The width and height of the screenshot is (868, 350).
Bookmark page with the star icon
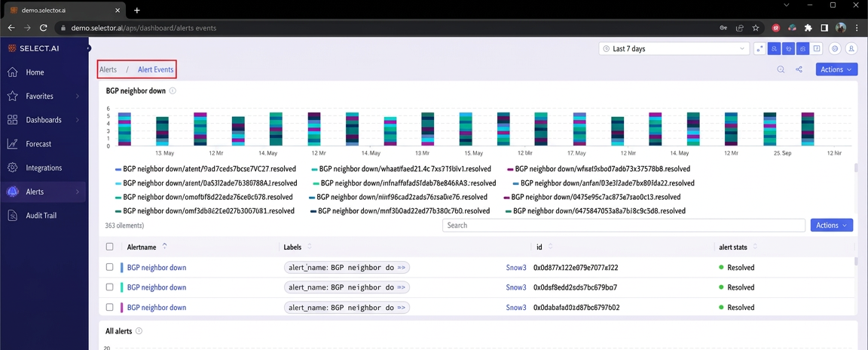pos(756,28)
